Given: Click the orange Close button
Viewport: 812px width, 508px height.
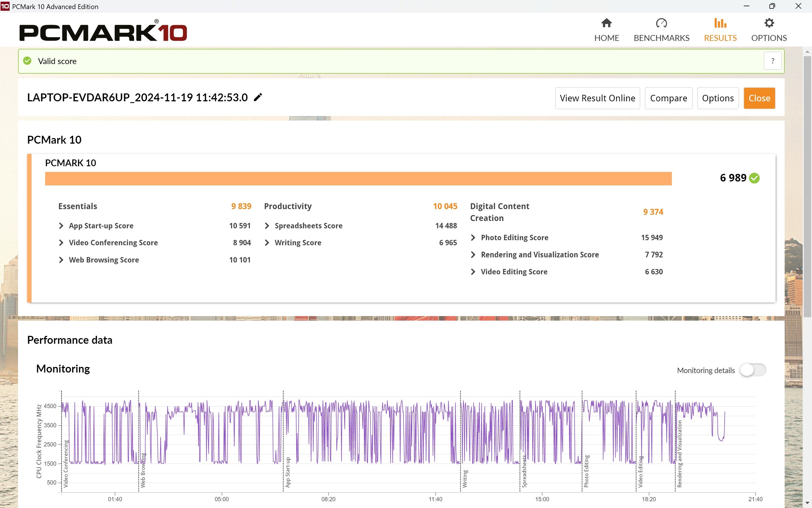Looking at the screenshot, I should [759, 98].
